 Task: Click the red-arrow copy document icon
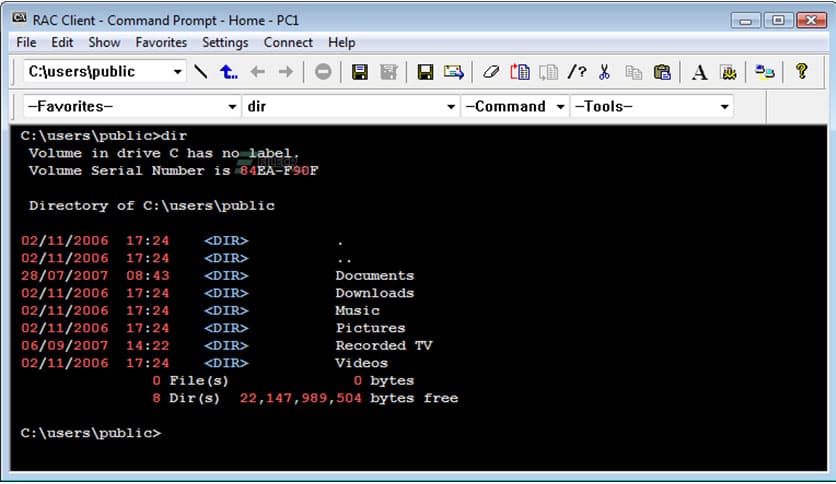coord(520,71)
